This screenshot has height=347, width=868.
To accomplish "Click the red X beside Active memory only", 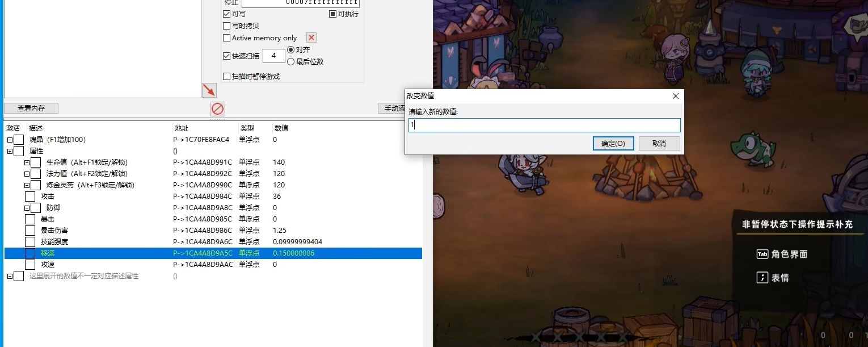I will click(311, 37).
